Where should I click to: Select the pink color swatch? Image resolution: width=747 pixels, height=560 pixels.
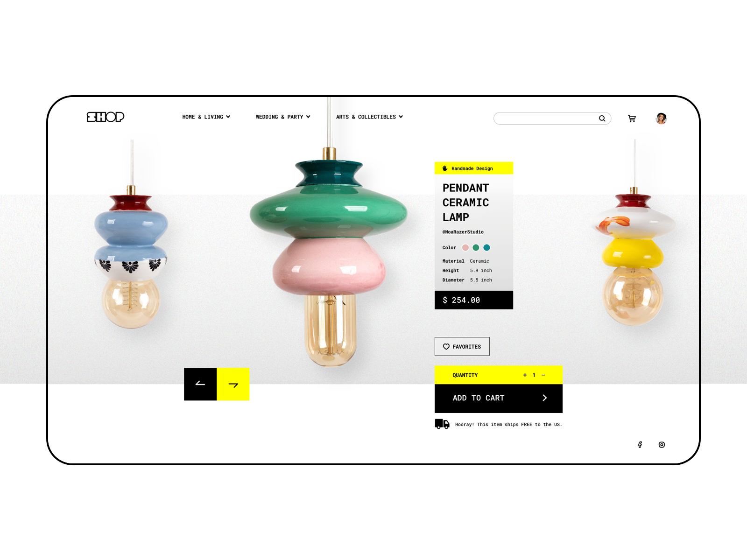(x=465, y=248)
